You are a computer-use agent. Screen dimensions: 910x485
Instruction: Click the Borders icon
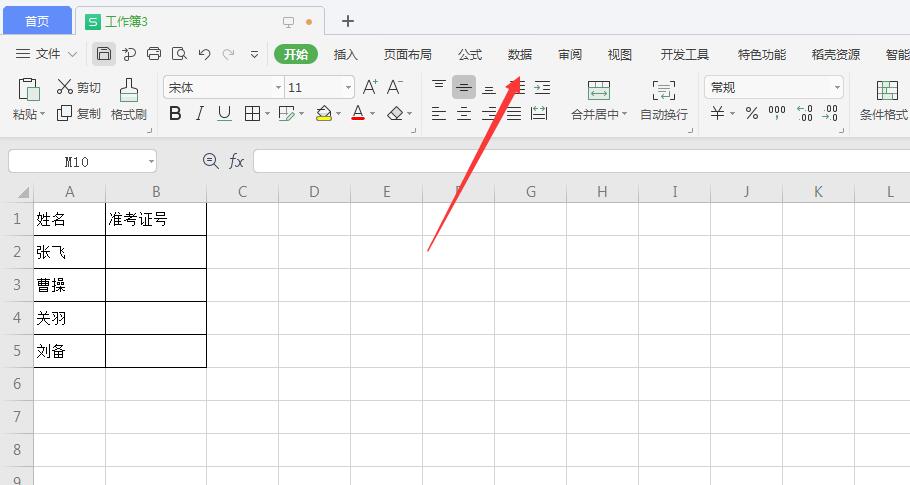(252, 113)
